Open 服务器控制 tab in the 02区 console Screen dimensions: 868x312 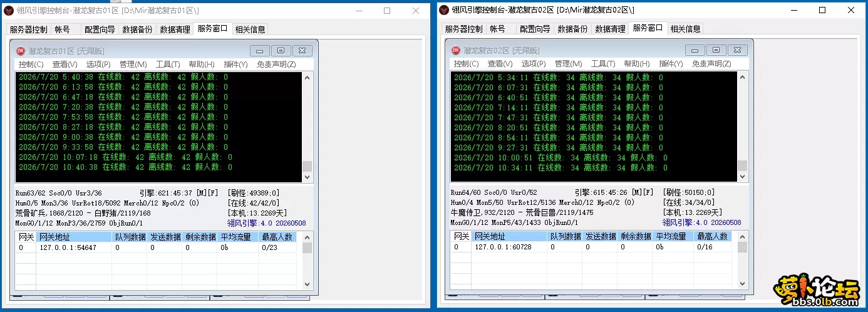(464, 29)
